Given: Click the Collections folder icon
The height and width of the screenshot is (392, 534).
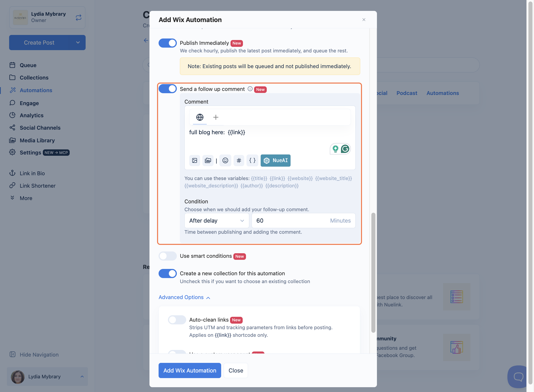Looking at the screenshot, I should point(12,77).
